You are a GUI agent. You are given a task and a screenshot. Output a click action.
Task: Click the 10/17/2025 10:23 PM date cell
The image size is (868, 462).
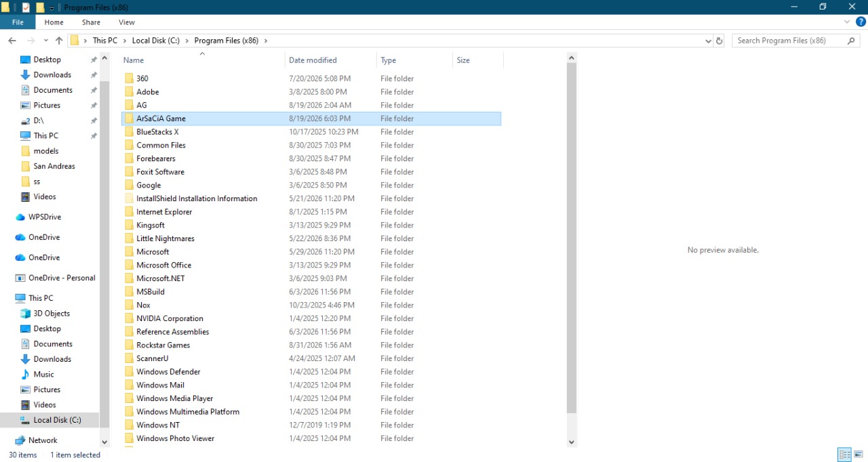click(323, 132)
